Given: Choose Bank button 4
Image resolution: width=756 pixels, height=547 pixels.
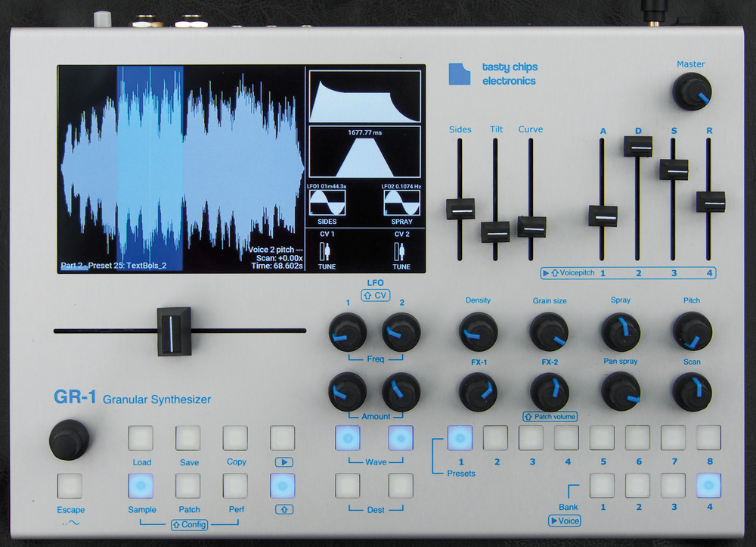Looking at the screenshot, I should point(708,485).
